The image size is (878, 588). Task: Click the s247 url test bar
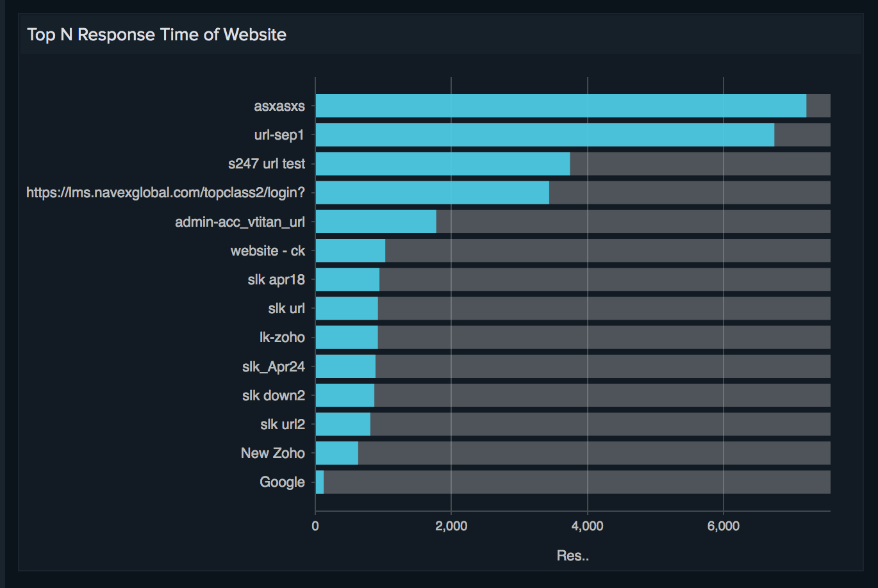(x=442, y=163)
